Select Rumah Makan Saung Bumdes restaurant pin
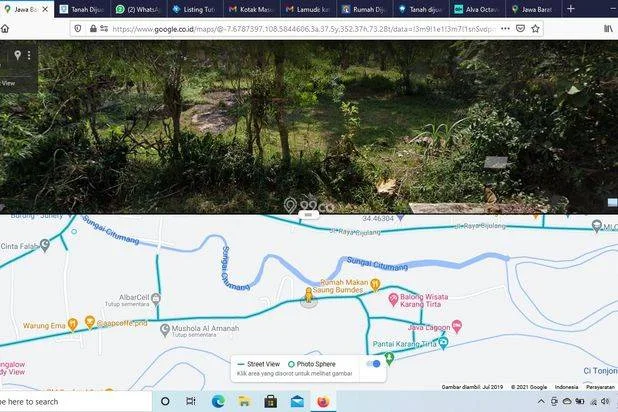The width and height of the screenshot is (618, 412). tap(375, 285)
